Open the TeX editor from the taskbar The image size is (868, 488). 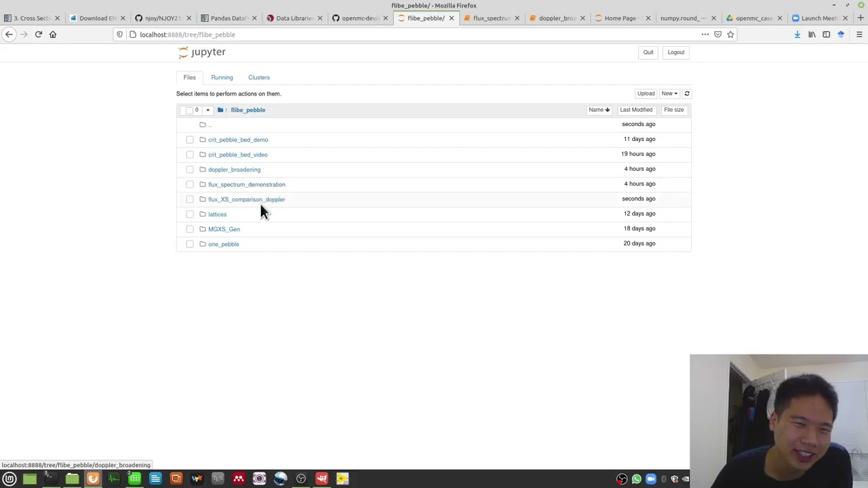tap(218, 479)
